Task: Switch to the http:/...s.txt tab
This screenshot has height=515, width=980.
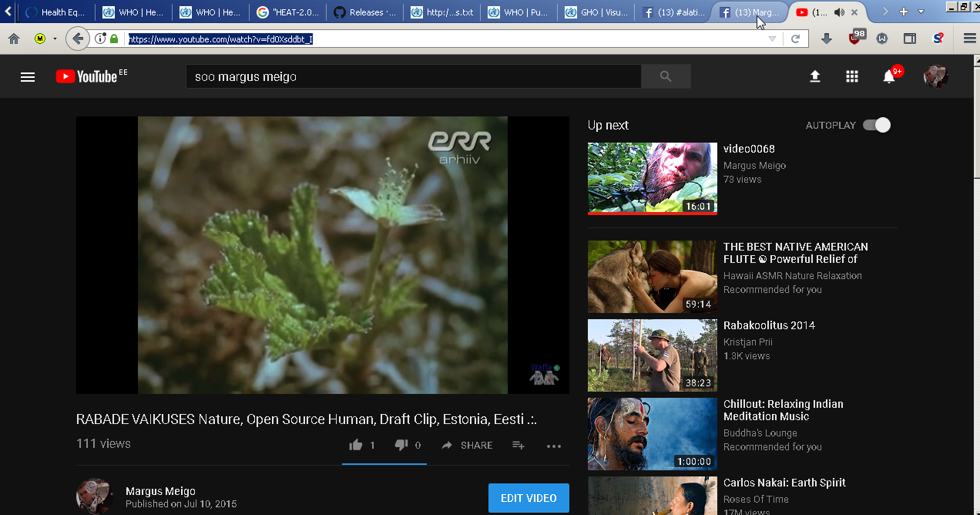Action: (x=441, y=12)
